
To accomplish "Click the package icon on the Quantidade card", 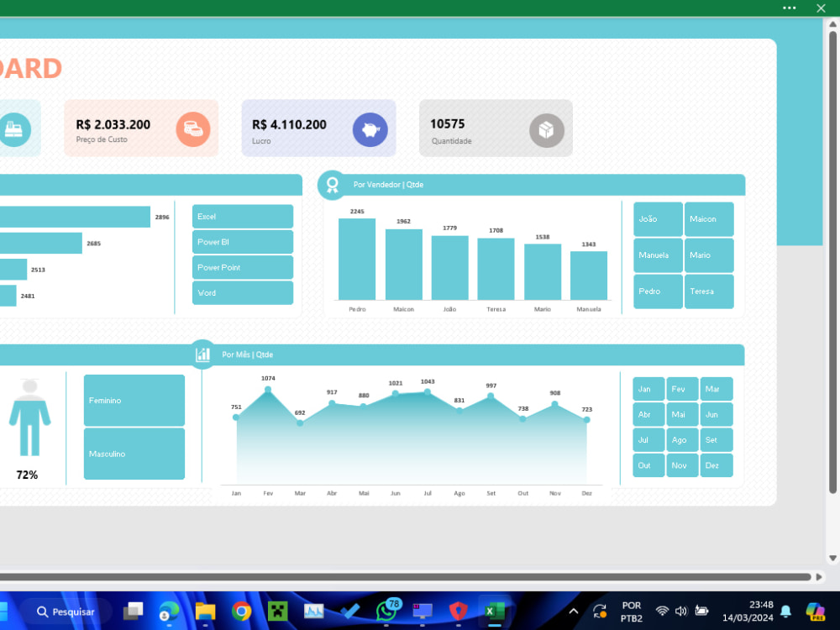I will click(x=547, y=129).
